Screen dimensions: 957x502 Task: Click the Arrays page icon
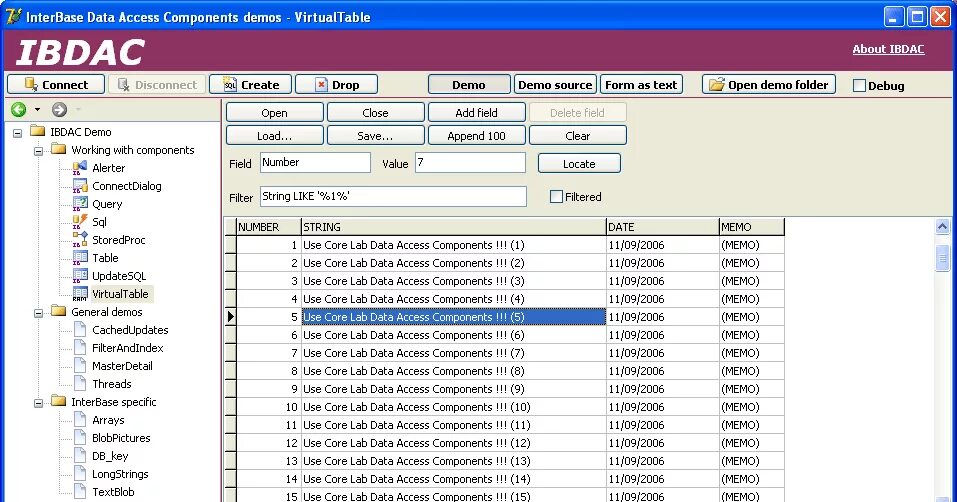coord(80,420)
